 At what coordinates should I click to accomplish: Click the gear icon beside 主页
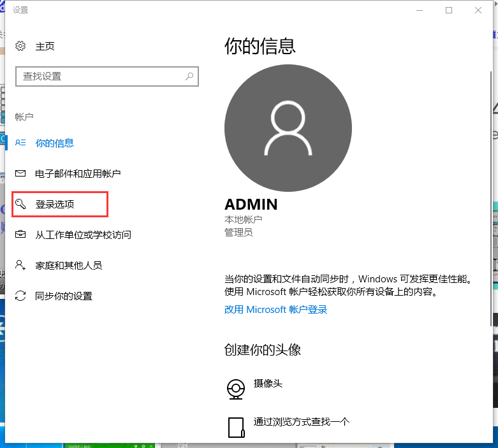pyautogui.click(x=20, y=47)
